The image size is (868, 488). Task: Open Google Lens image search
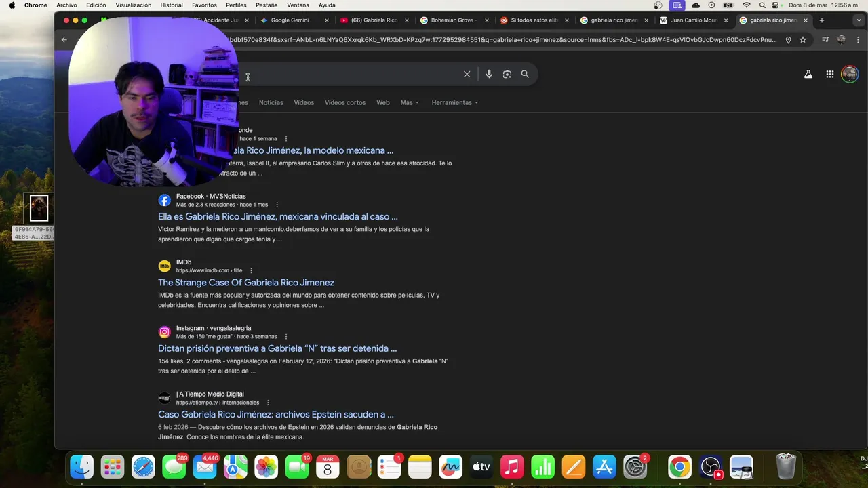coord(507,74)
